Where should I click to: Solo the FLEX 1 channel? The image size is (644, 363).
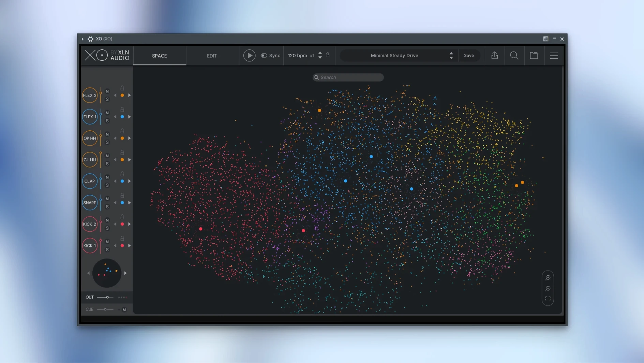[107, 121]
